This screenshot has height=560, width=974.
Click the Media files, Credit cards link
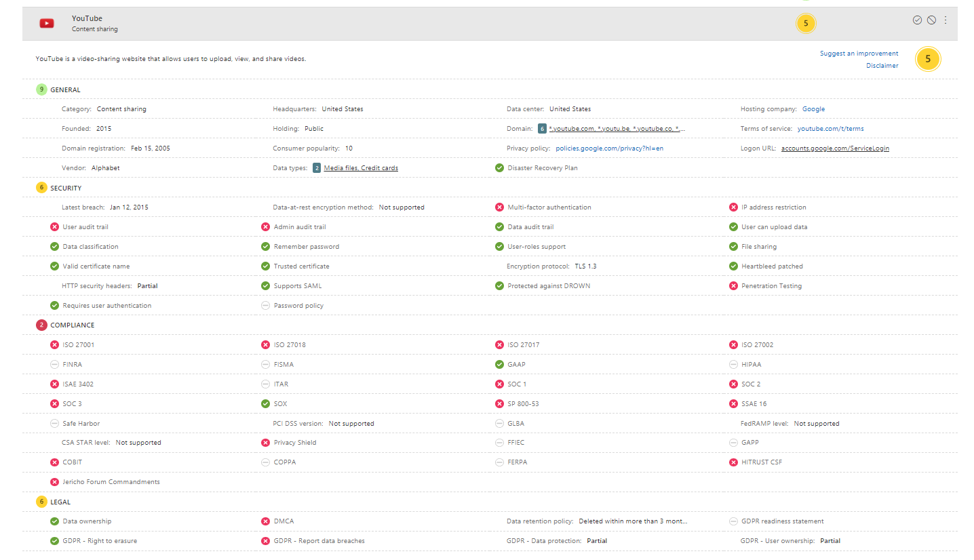[x=361, y=168]
